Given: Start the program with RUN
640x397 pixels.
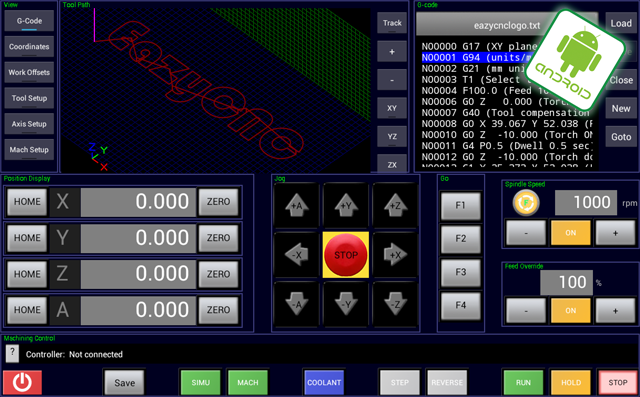Looking at the screenshot, I should [523, 383].
